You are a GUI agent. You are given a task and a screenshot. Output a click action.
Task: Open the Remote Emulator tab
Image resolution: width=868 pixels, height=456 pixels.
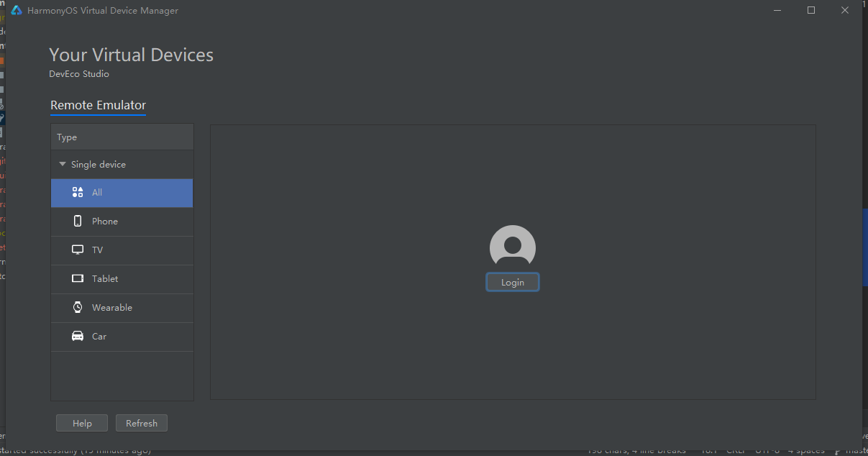click(98, 105)
